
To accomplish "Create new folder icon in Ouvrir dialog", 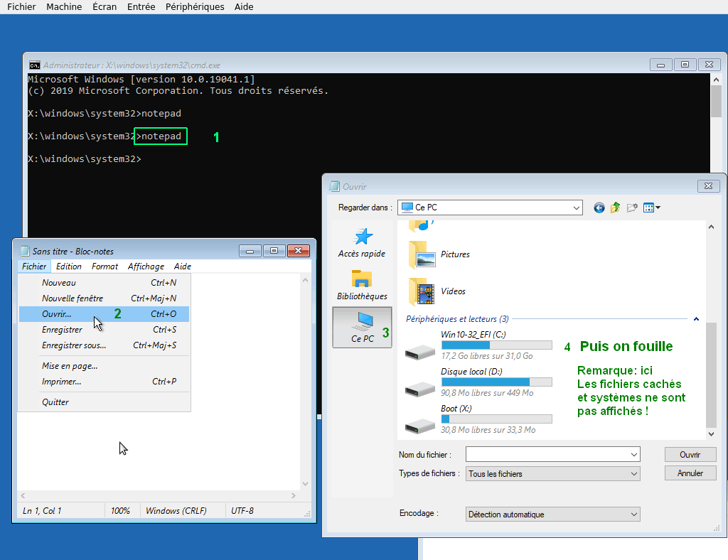I will click(632, 208).
